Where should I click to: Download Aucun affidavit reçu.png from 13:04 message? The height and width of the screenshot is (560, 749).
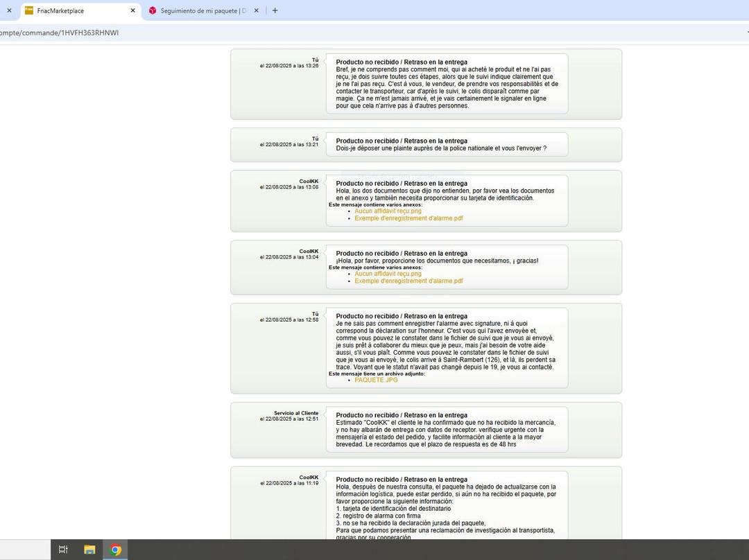pyautogui.click(x=388, y=274)
